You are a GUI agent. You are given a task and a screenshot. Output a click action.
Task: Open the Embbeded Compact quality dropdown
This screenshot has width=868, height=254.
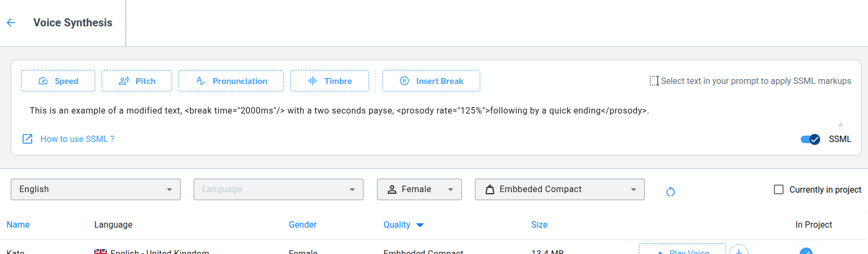(x=559, y=189)
